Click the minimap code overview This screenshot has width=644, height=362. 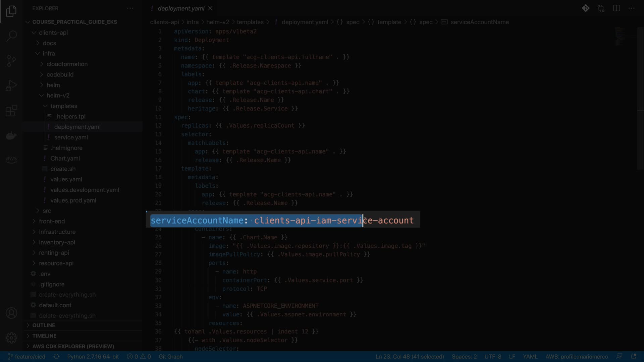(621, 37)
